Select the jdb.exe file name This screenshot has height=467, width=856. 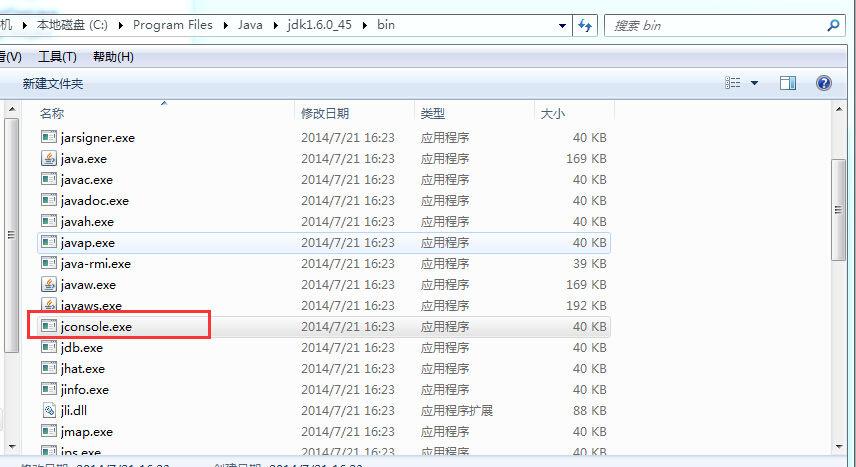81,348
